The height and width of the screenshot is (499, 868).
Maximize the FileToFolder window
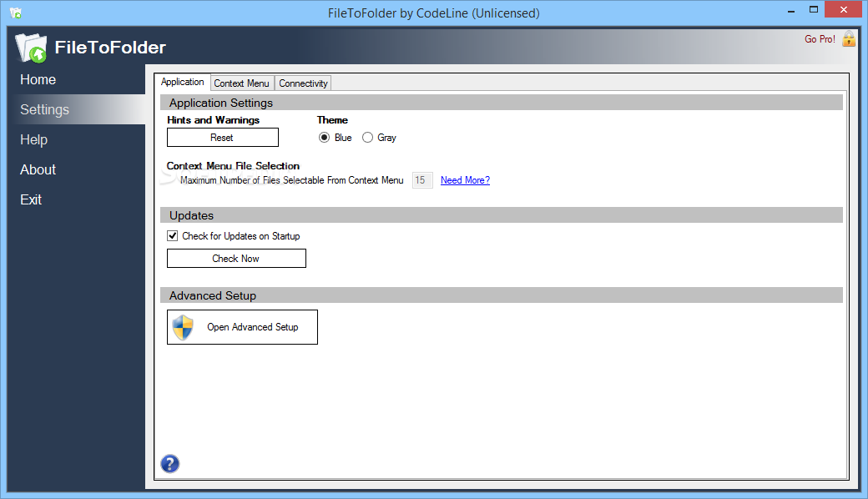(x=813, y=9)
